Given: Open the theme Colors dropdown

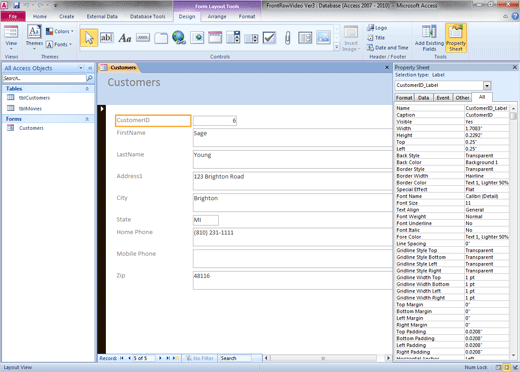Looking at the screenshot, I should tap(60, 31).
